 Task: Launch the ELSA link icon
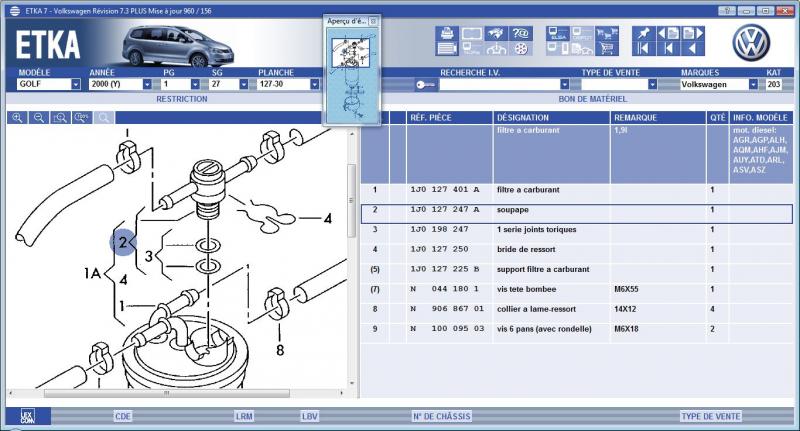click(558, 34)
